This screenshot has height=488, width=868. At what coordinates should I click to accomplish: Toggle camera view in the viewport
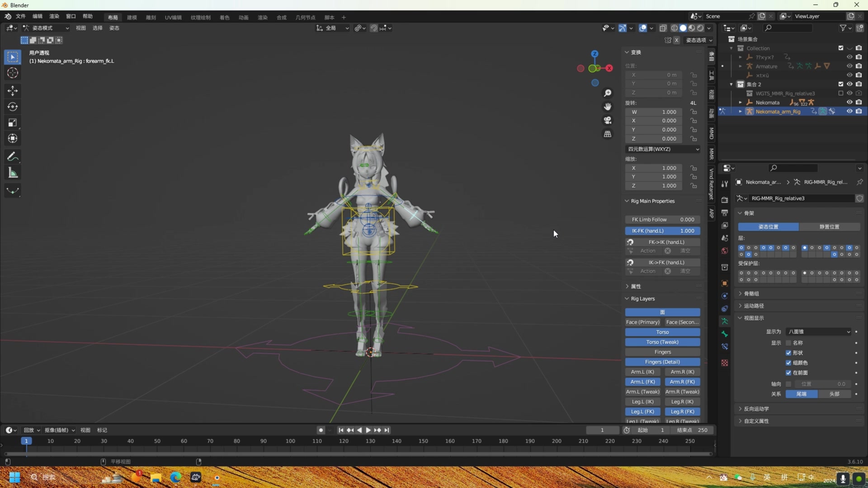608,120
